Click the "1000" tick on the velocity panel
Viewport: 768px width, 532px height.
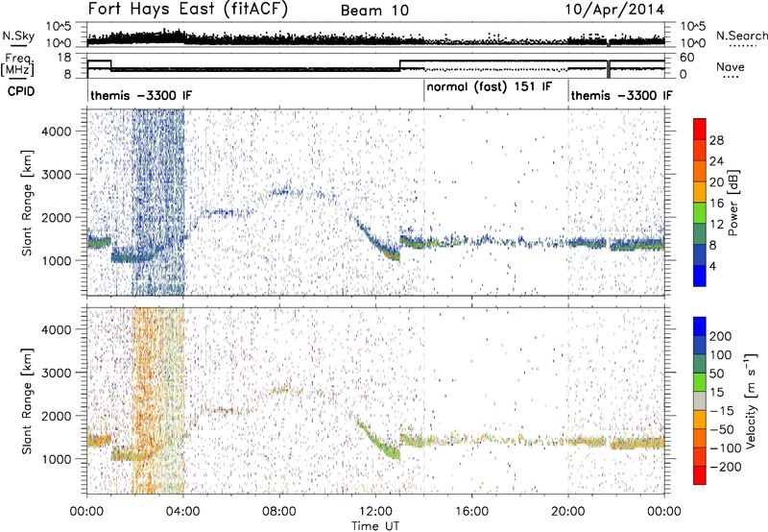[56, 459]
